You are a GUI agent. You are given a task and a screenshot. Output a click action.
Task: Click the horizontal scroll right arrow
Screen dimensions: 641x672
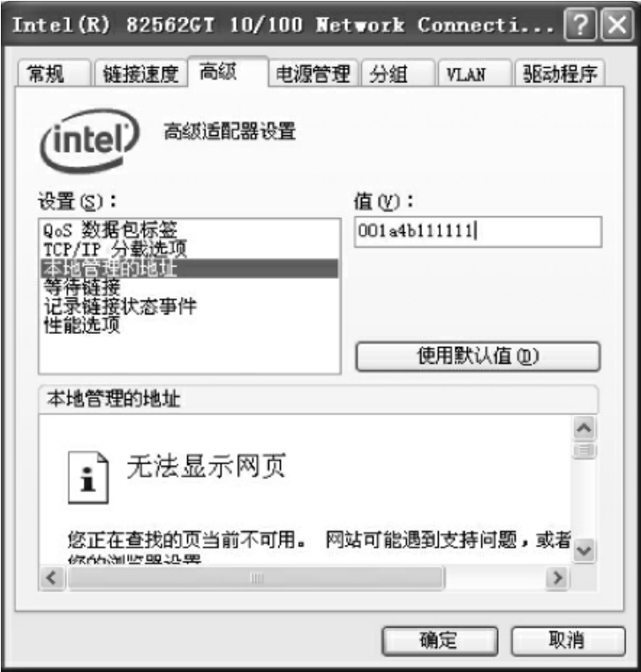pos(557,578)
